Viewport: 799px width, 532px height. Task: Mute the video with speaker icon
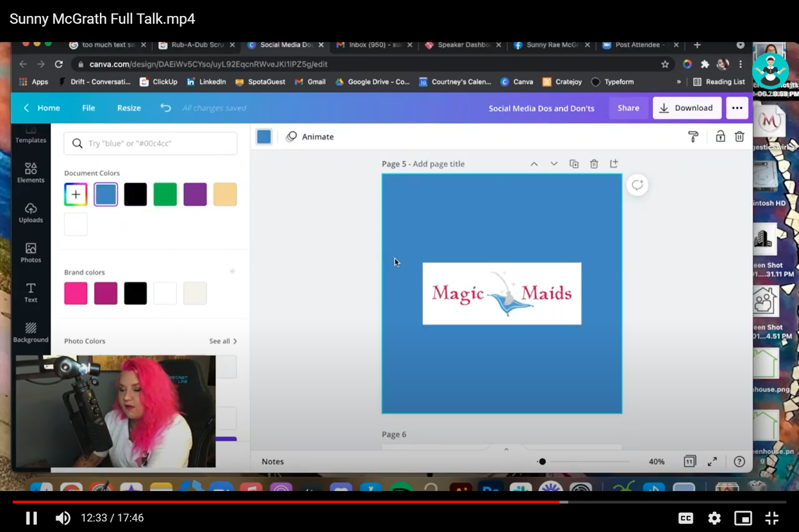[63, 518]
